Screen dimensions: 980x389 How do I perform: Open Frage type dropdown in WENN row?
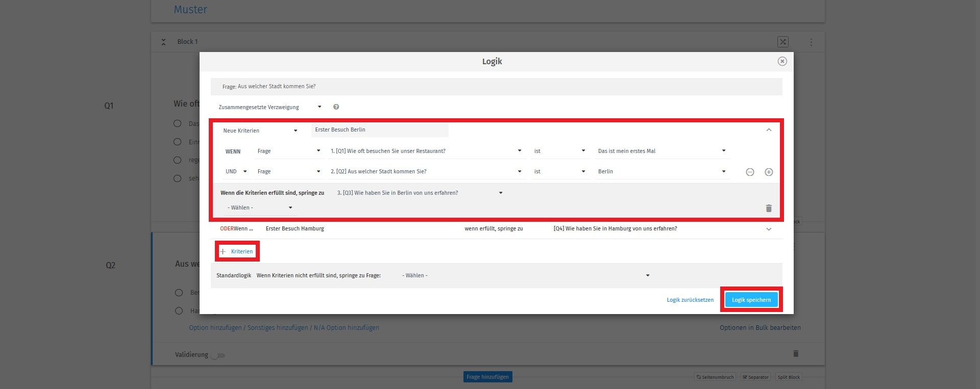[x=289, y=151]
